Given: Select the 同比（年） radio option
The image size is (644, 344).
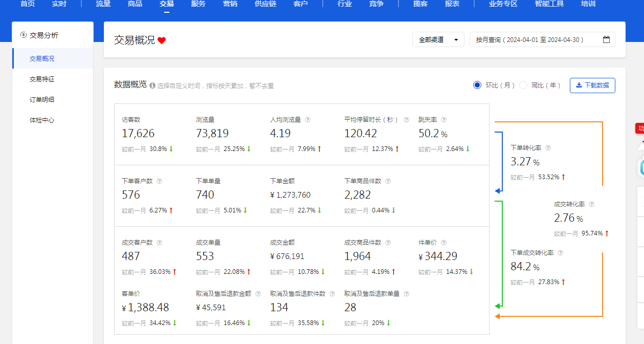Looking at the screenshot, I should pyautogui.click(x=523, y=85).
